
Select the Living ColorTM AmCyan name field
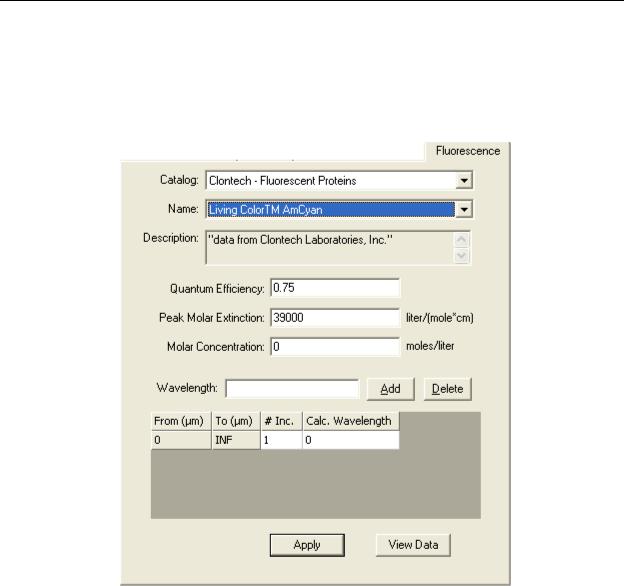(x=331, y=210)
